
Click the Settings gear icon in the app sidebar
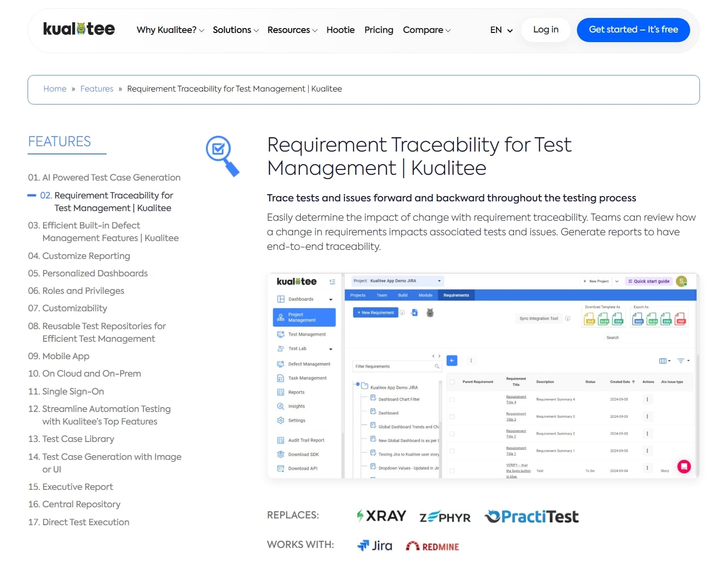click(280, 420)
